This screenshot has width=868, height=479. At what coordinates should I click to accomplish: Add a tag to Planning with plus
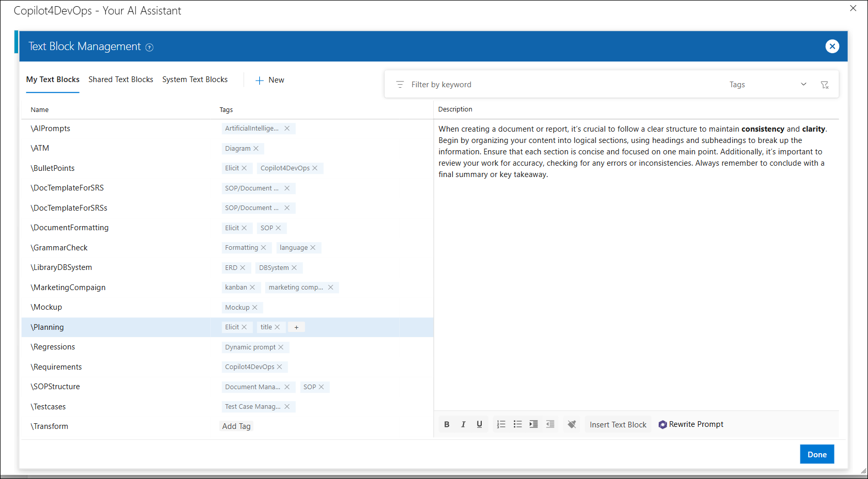[x=296, y=327]
